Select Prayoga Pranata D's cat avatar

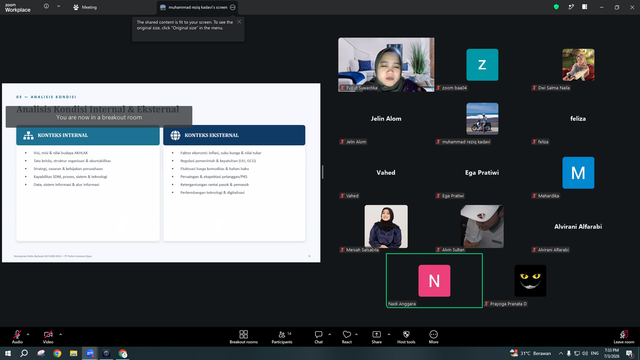(530, 280)
